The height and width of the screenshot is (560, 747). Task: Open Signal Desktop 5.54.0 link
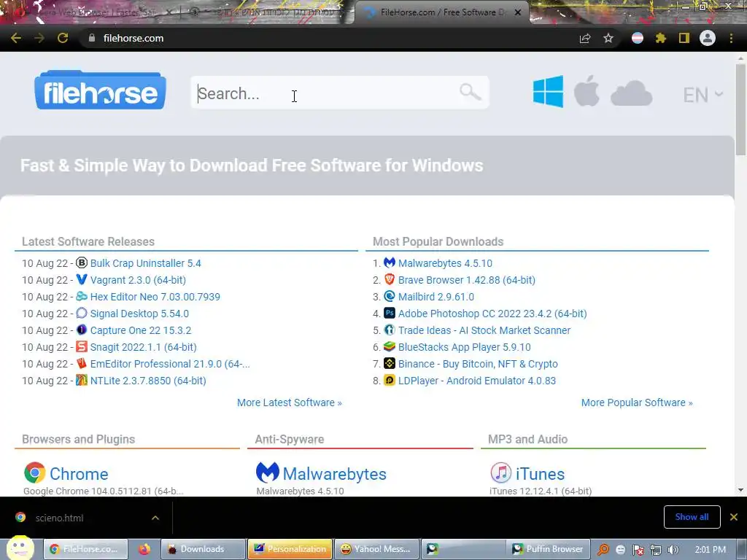[x=139, y=314]
